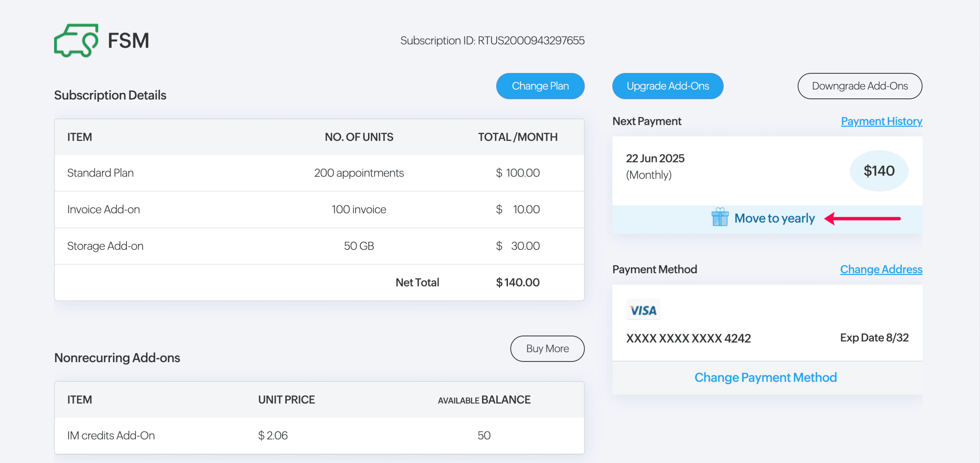
Task: Select the Standard Plan row
Action: point(319,173)
